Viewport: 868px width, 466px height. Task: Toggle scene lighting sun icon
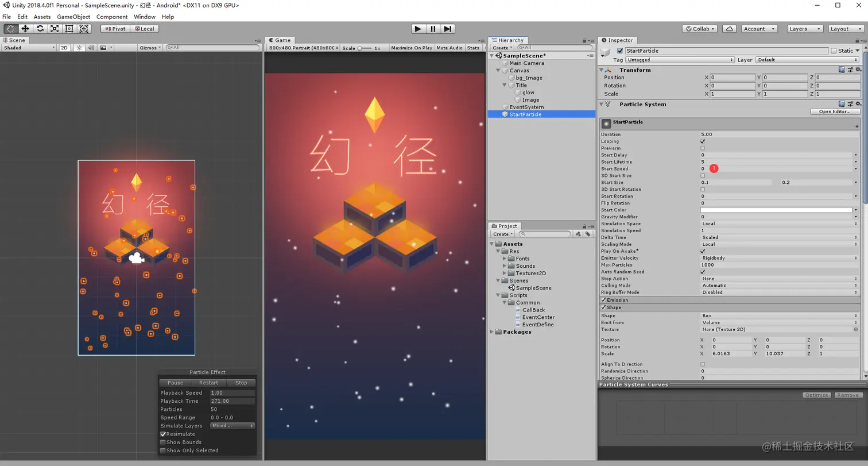(79, 48)
